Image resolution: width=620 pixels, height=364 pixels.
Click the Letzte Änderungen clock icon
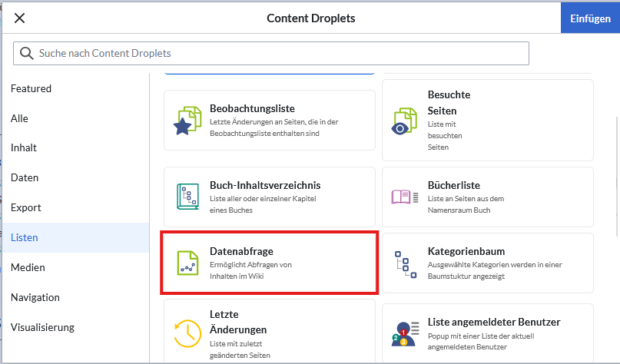tap(187, 331)
